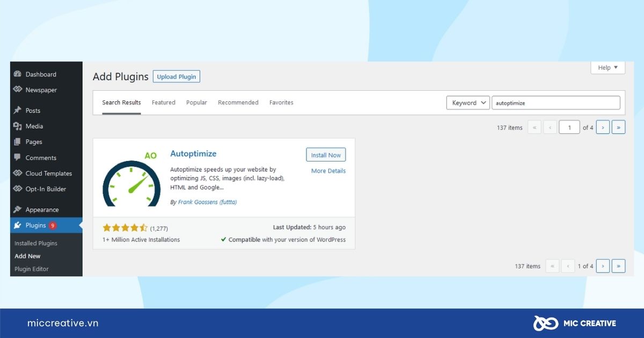Switch to the Favorites tab
This screenshot has width=644, height=338.
[x=281, y=102]
